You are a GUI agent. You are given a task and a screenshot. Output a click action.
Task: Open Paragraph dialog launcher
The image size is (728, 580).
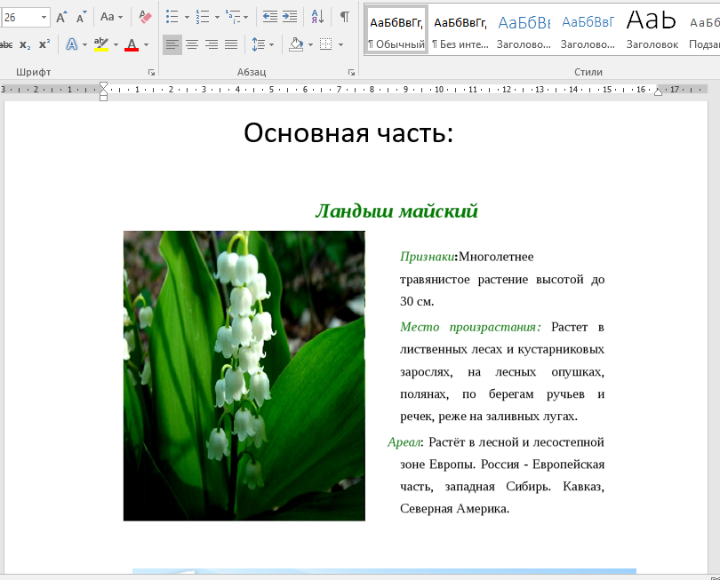pos(351,72)
